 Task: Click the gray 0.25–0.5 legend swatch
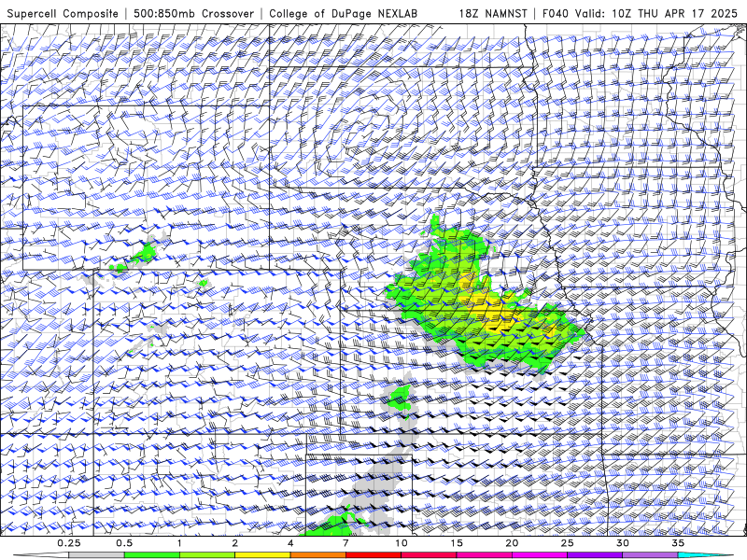[96, 555]
